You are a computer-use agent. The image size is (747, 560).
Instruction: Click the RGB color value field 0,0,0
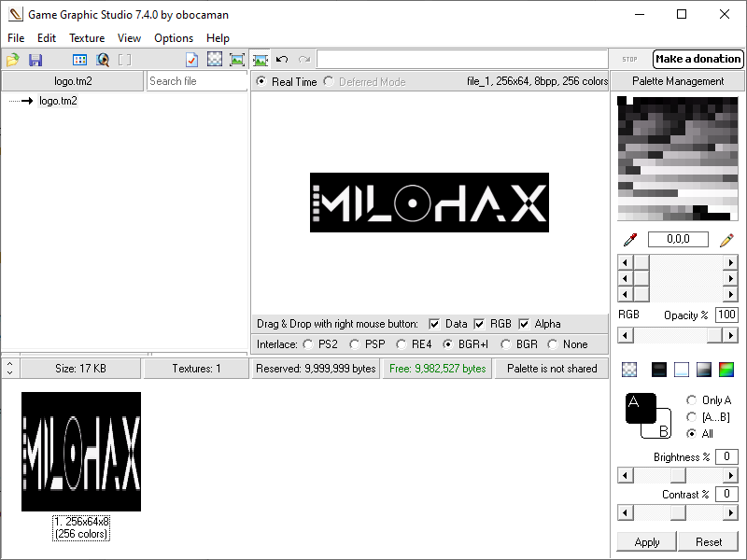click(678, 239)
